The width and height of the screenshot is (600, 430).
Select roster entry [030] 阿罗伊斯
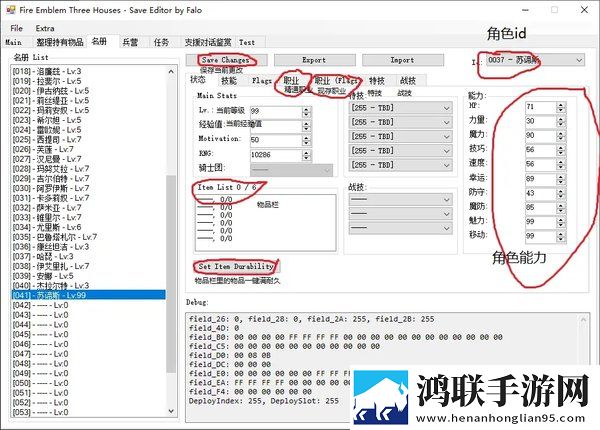pyautogui.click(x=89, y=188)
